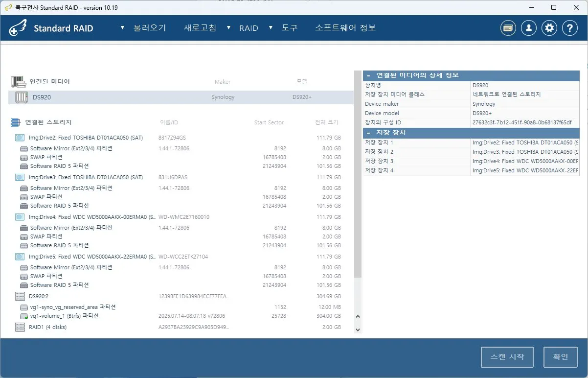Click the user account icon
Screen dimensions: 588x378
pyautogui.click(x=529, y=28)
